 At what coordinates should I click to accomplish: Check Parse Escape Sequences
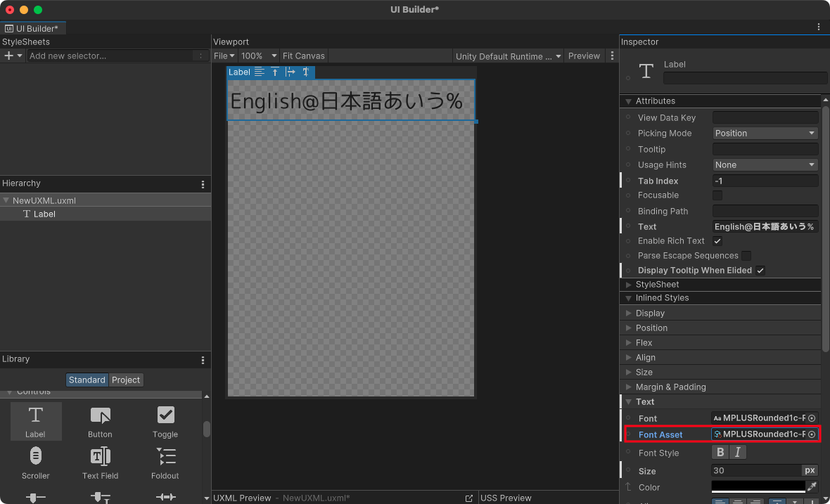746,256
